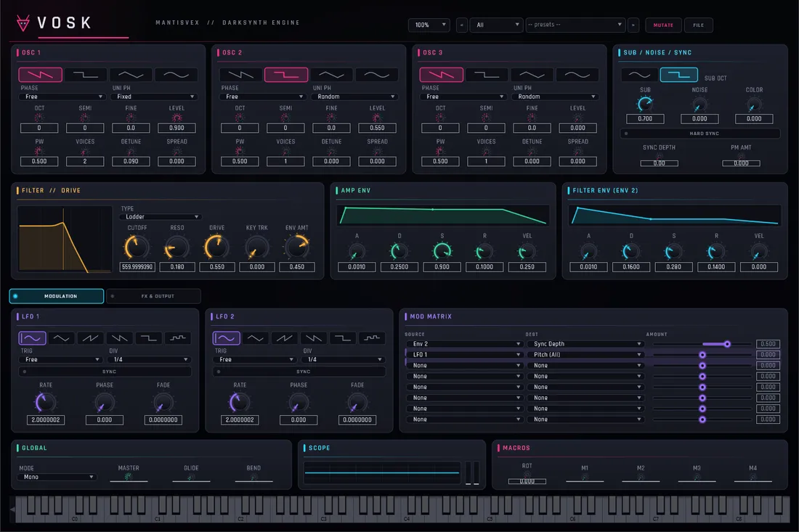
Task: Click the filter response graph display
Action: click(65, 240)
